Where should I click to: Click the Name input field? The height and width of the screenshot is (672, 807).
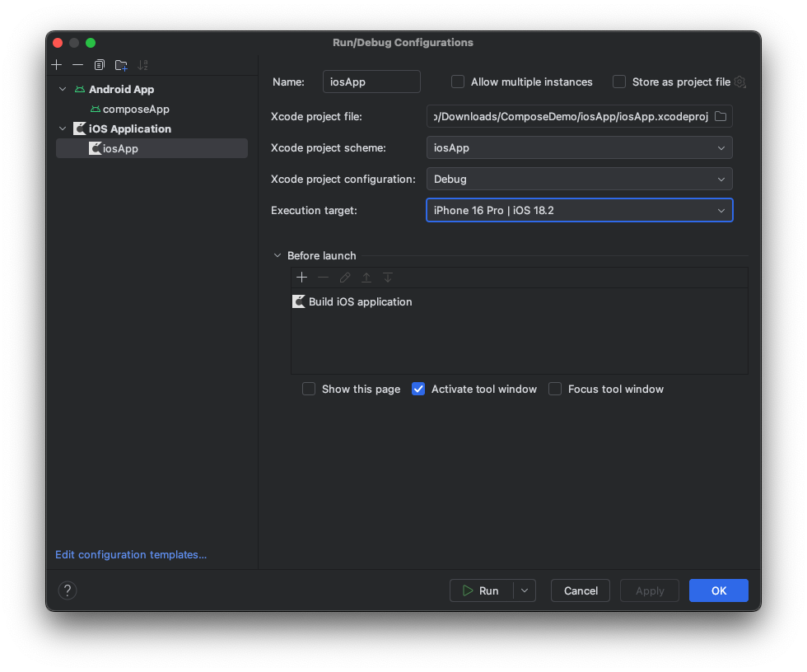click(371, 82)
